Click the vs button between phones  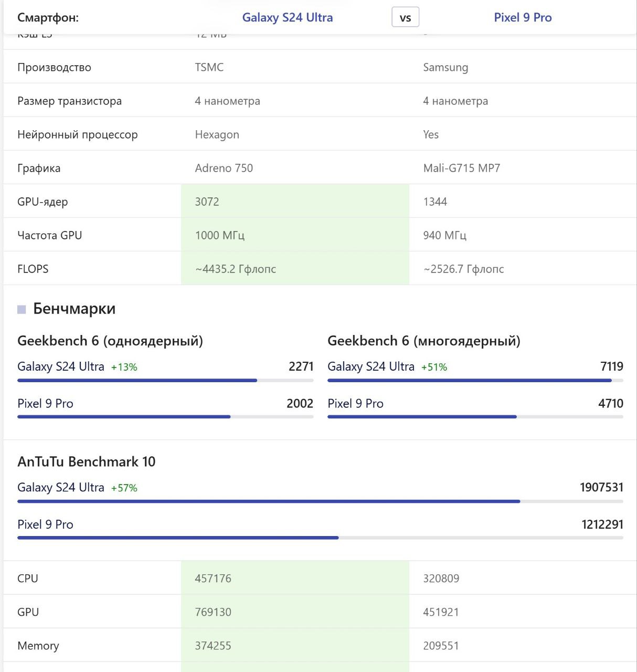click(405, 18)
